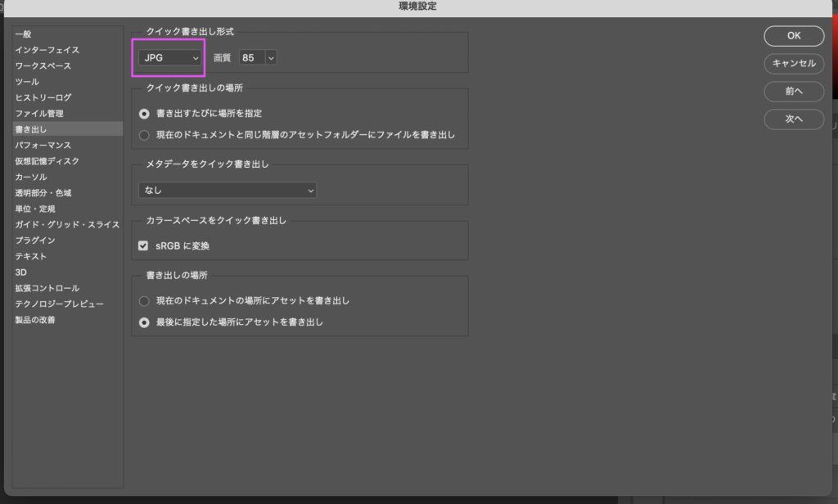Select the 仮想記憶ディスク category
The image size is (838, 504).
tap(47, 161)
